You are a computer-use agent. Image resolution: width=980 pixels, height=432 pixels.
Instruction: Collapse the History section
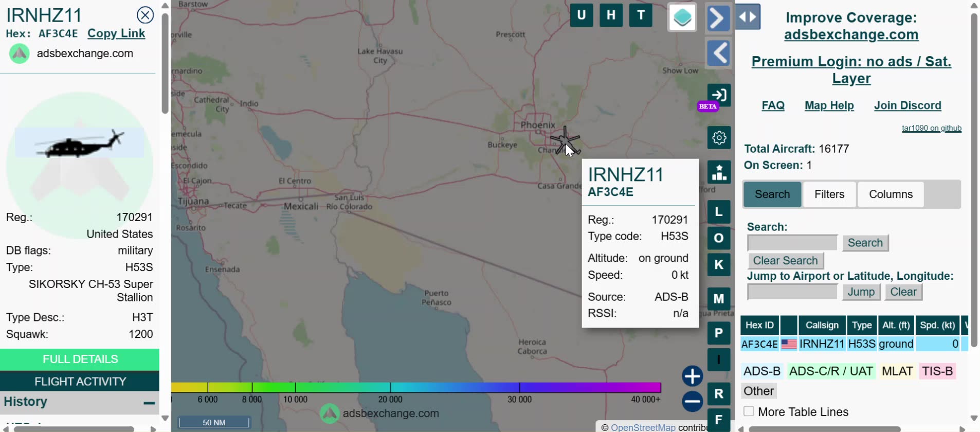149,402
